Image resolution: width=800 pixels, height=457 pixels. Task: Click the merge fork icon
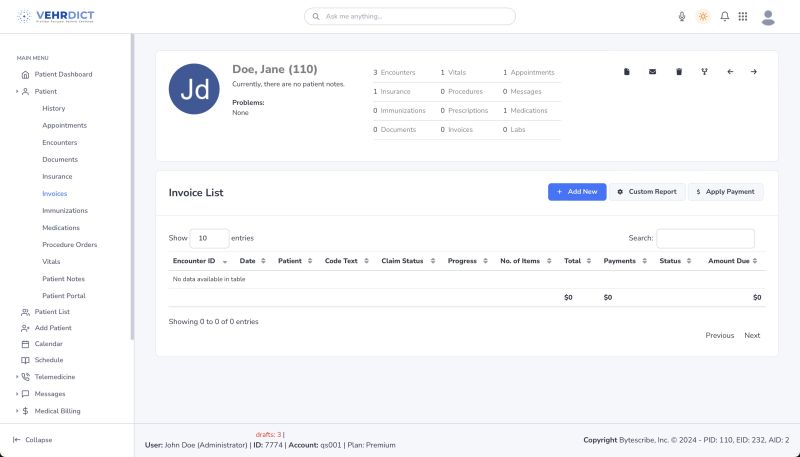(x=705, y=72)
